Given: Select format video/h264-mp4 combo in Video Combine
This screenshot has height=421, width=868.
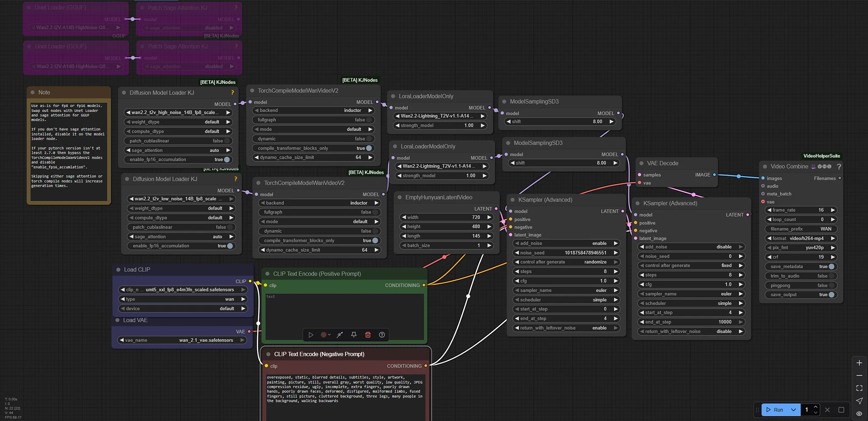Looking at the screenshot, I should coord(801,238).
